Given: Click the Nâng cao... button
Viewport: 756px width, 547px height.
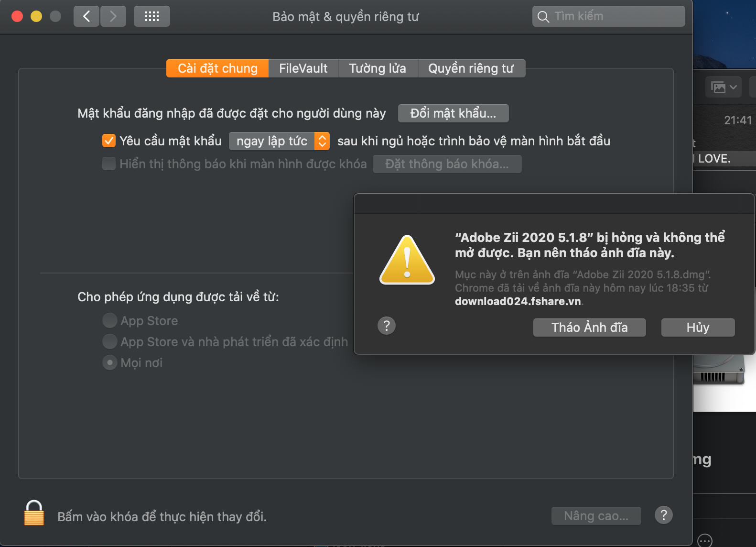Looking at the screenshot, I should tap(596, 516).
